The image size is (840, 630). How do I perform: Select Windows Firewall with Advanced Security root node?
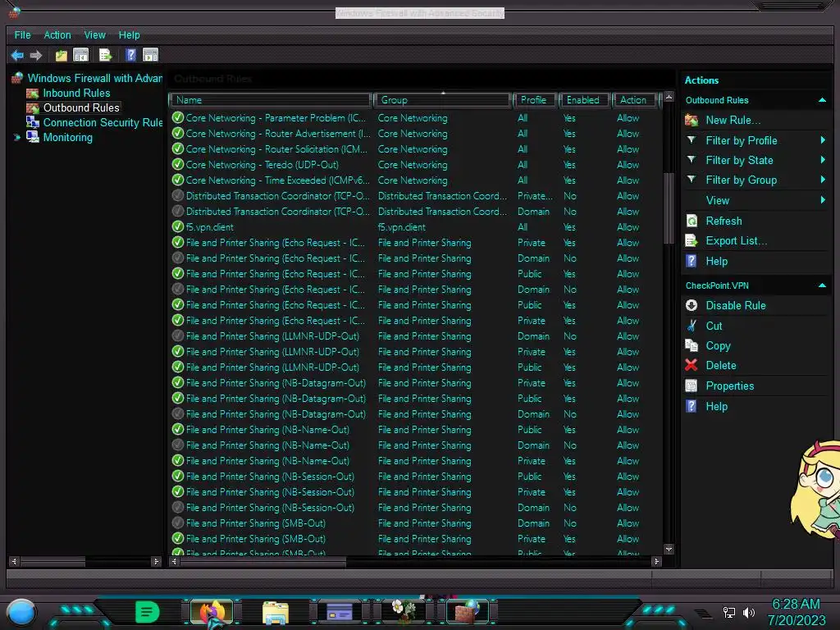click(x=95, y=78)
